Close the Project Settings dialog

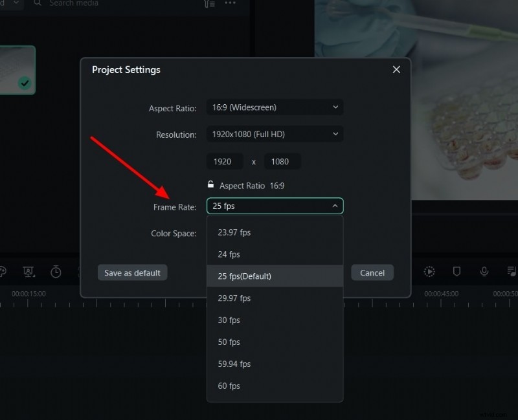[x=396, y=69]
